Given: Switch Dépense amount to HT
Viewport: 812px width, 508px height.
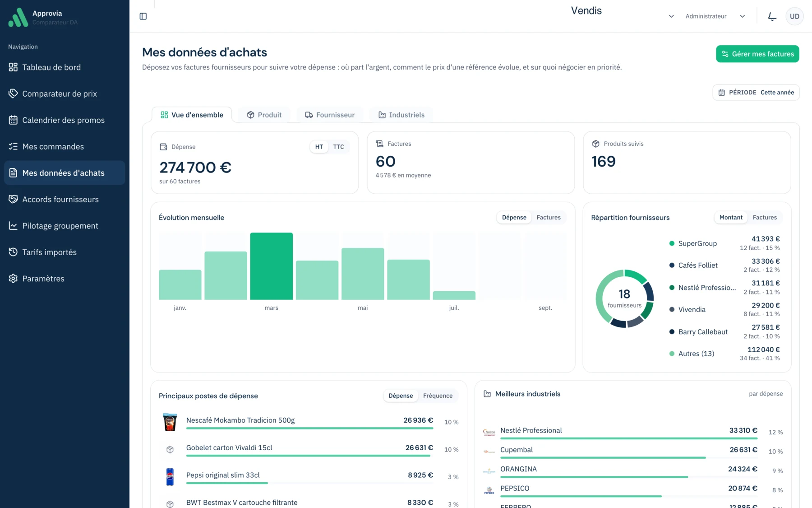Looking at the screenshot, I should click(319, 147).
